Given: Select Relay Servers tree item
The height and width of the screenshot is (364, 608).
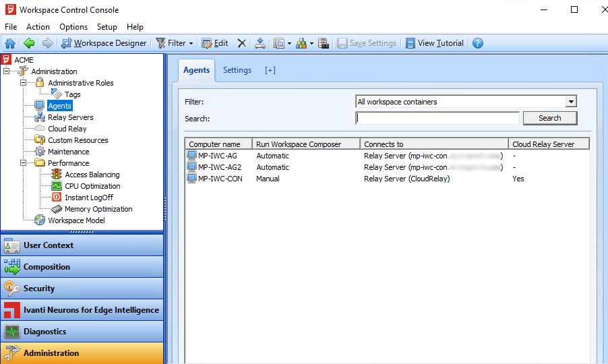Looking at the screenshot, I should pos(71,117).
